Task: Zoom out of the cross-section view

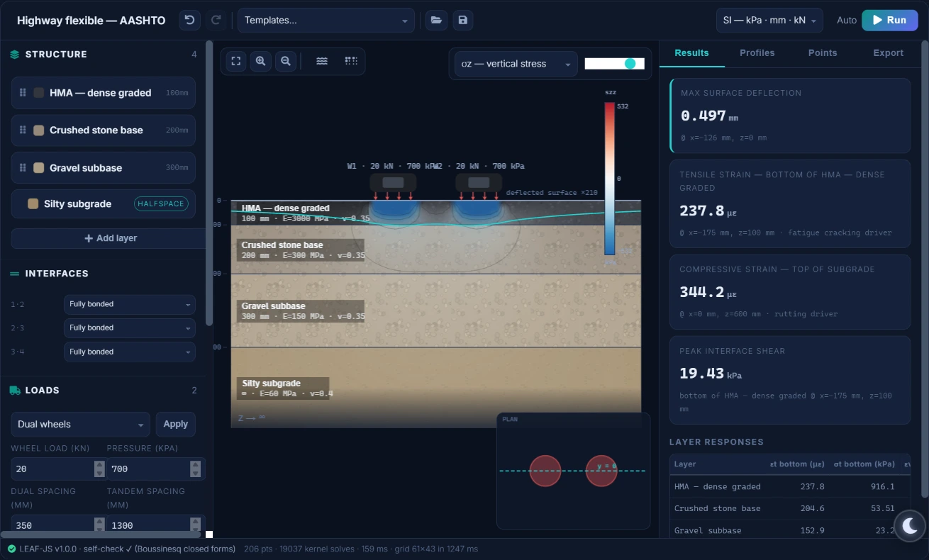Action: [x=286, y=61]
